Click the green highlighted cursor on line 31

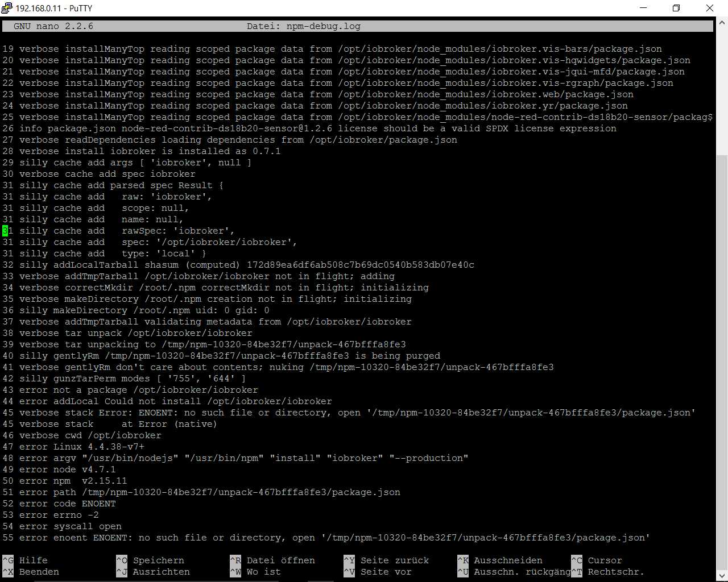[x=5, y=231]
